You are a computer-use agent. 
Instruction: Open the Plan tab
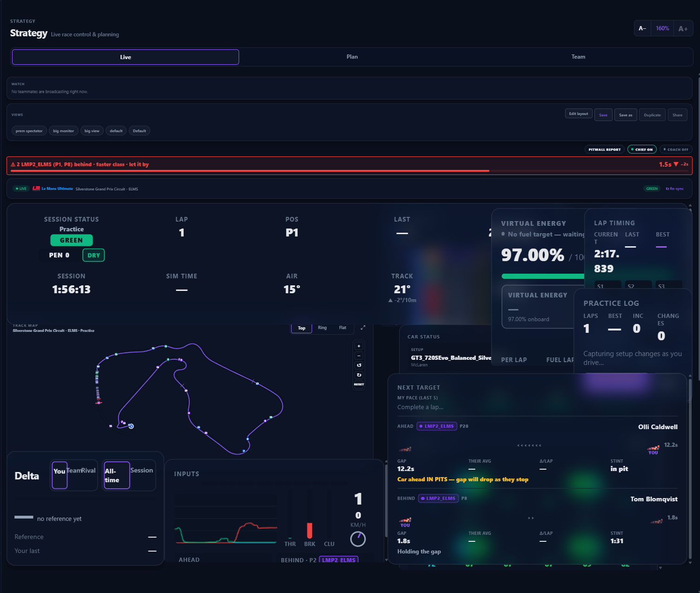pos(352,57)
